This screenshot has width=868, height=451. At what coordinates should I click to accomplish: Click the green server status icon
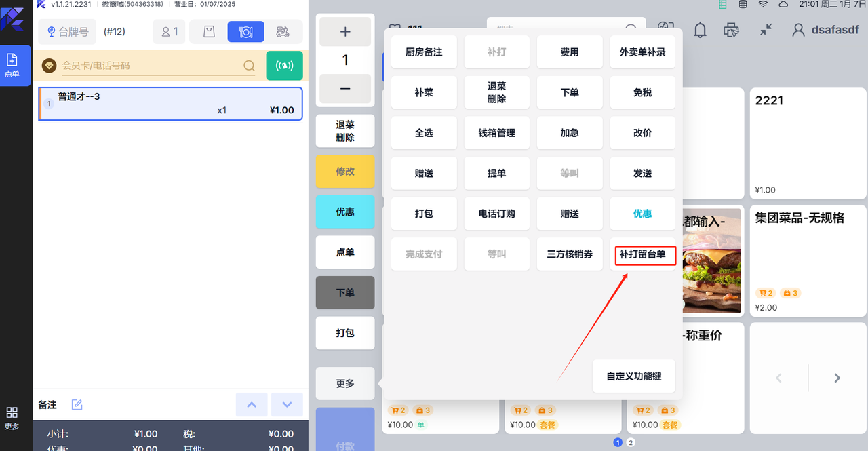point(723,4)
